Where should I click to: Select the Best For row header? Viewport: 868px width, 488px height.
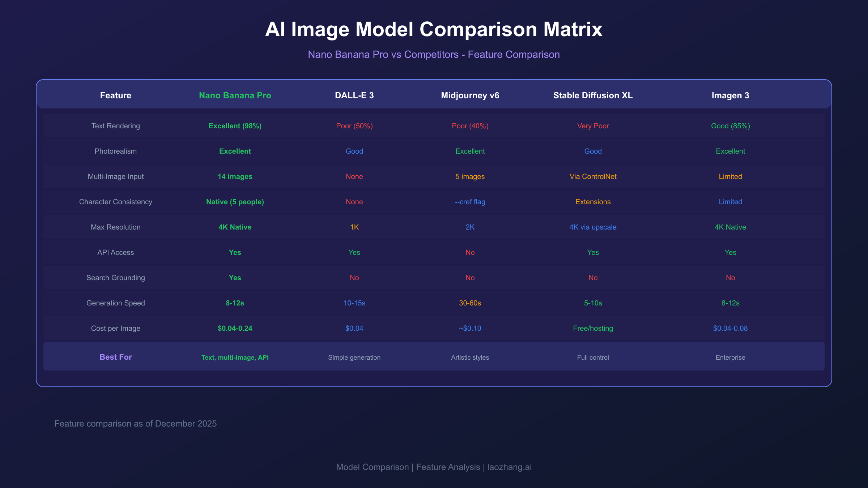click(115, 357)
